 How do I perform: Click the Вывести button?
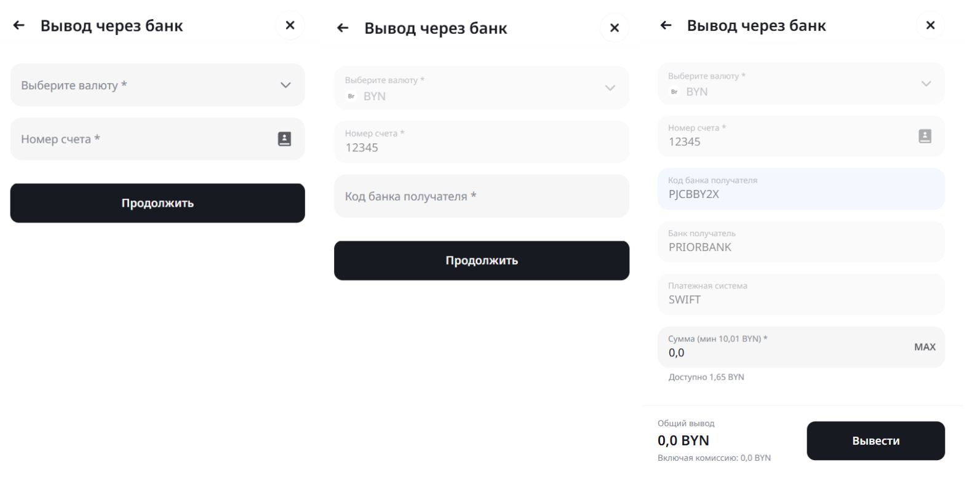click(x=875, y=440)
